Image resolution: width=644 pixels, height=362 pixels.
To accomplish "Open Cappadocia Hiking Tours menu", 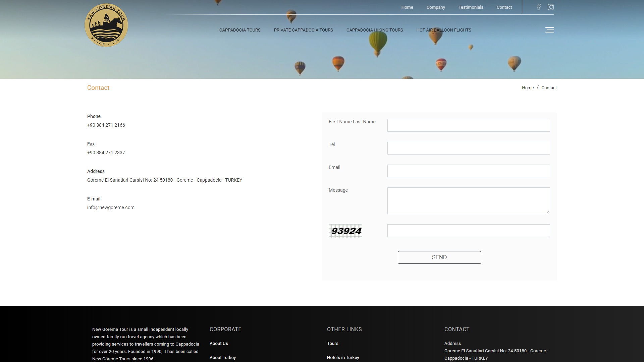I will point(375,30).
